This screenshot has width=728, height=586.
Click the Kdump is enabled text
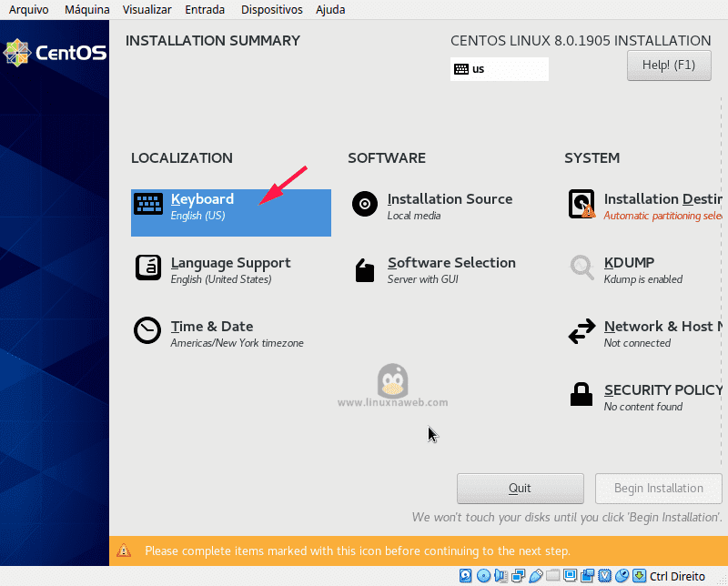pos(643,279)
